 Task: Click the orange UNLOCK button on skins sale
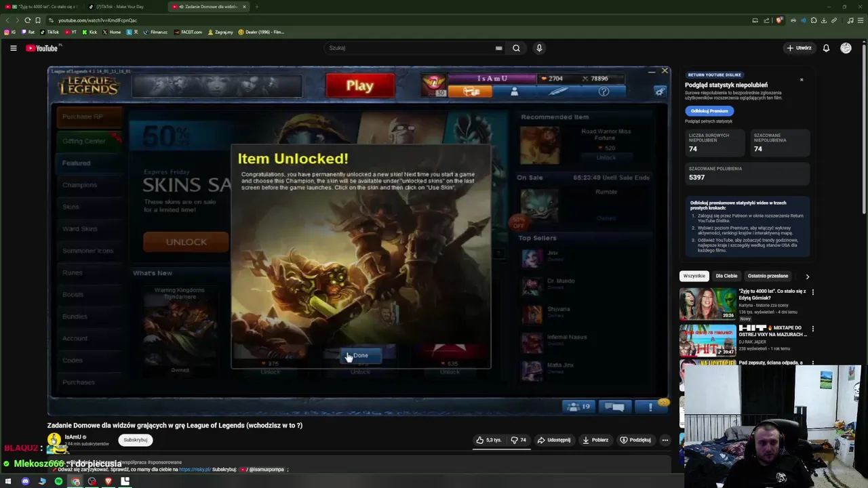186,242
